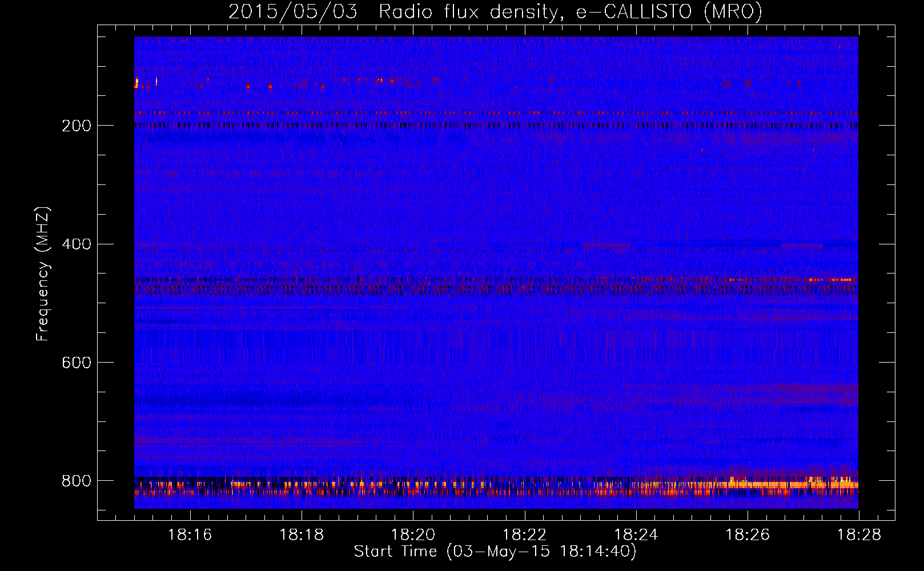The width and height of the screenshot is (924, 571).
Task: Click the 400 frequency tick label
Action: pyautogui.click(x=77, y=244)
